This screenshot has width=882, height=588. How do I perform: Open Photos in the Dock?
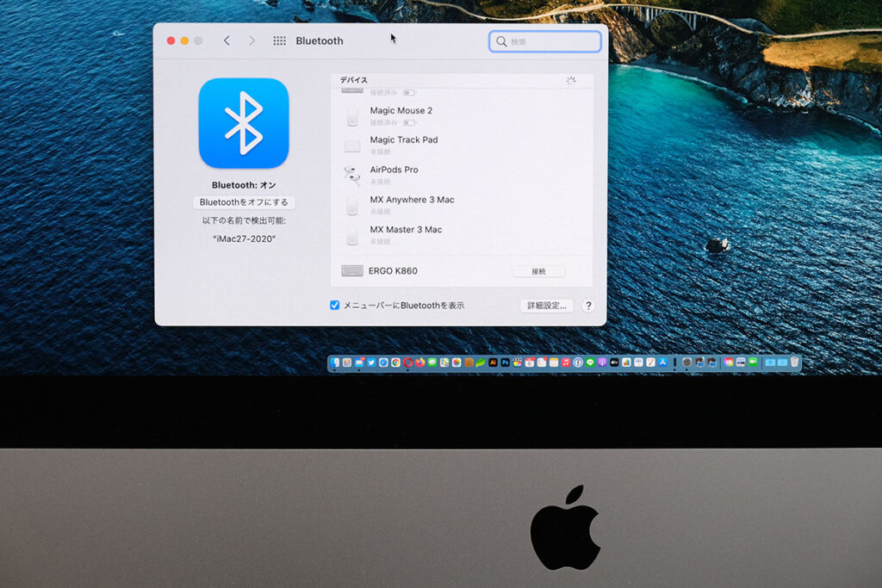(x=457, y=362)
